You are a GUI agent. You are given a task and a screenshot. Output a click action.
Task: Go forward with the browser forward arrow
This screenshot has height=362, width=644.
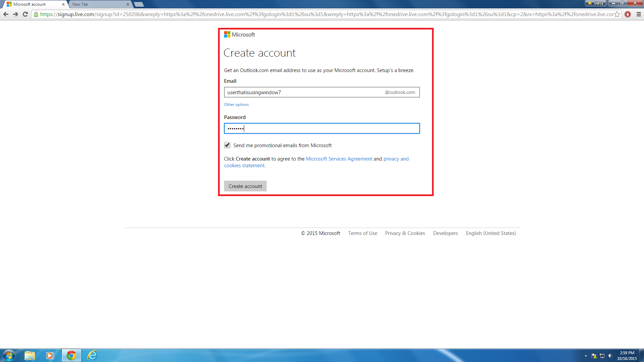point(15,14)
